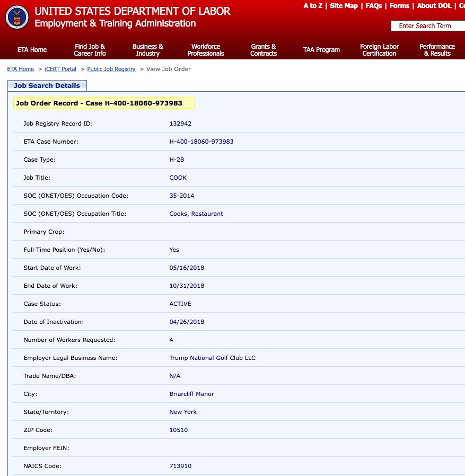Open Performance & Results menu
The height and width of the screenshot is (476, 465).
click(437, 50)
